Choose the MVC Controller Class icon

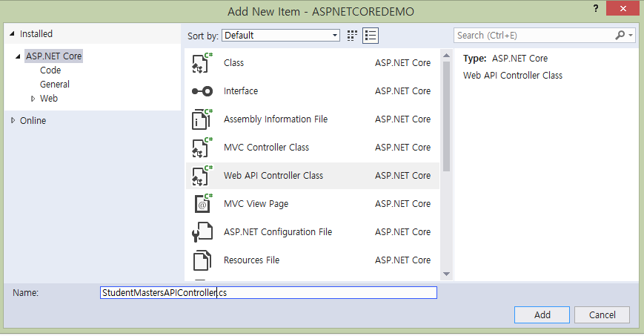click(202, 148)
